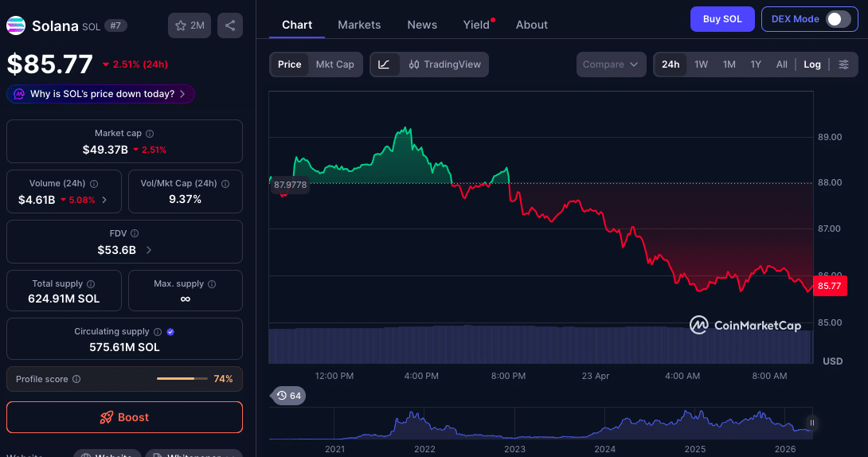This screenshot has width=868, height=457.
Task: Open chart settings sliders icon
Action: click(x=843, y=64)
